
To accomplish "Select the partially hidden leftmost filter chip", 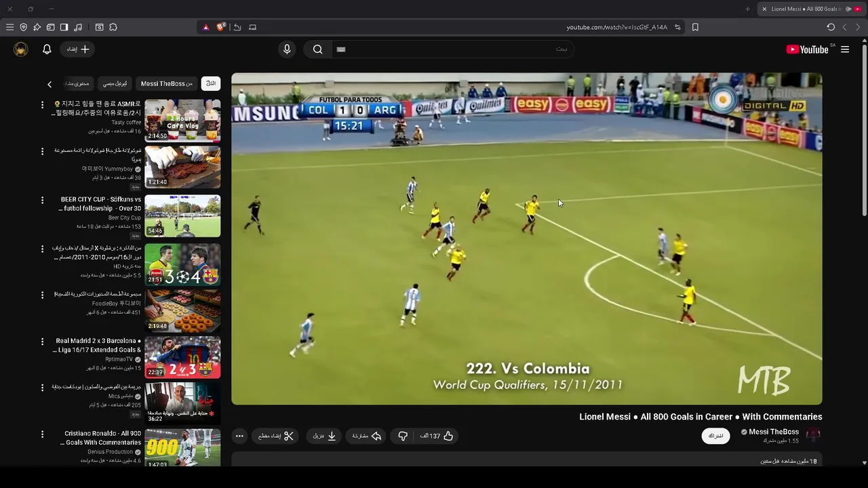I will [78, 83].
